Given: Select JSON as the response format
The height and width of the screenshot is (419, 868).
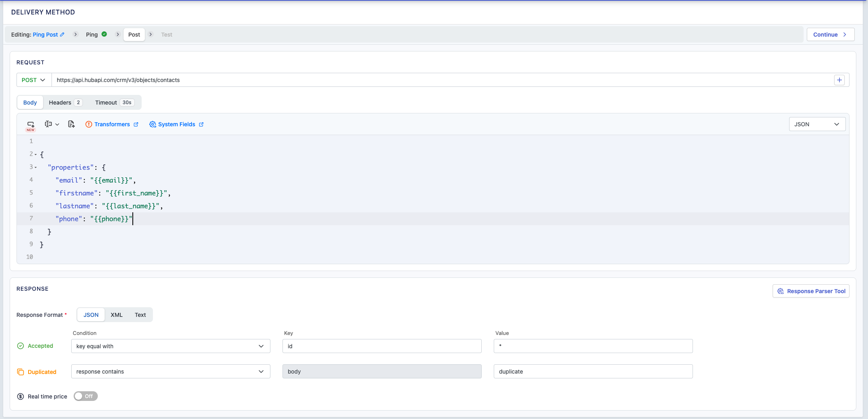Looking at the screenshot, I should click(x=91, y=315).
